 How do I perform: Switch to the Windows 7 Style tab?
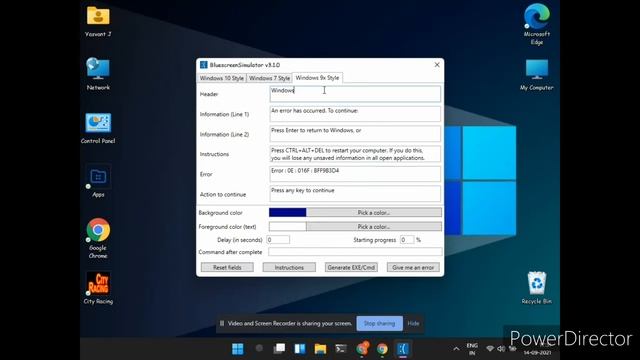point(269,78)
